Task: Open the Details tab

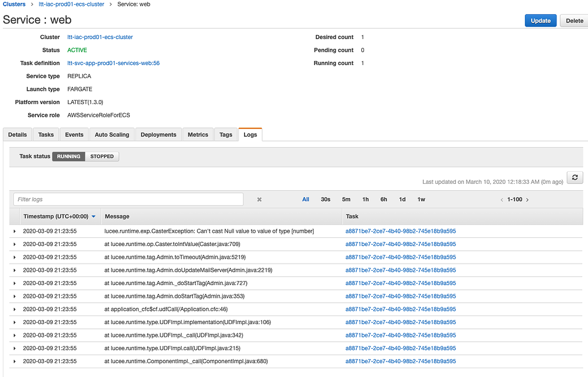Action: tap(18, 135)
